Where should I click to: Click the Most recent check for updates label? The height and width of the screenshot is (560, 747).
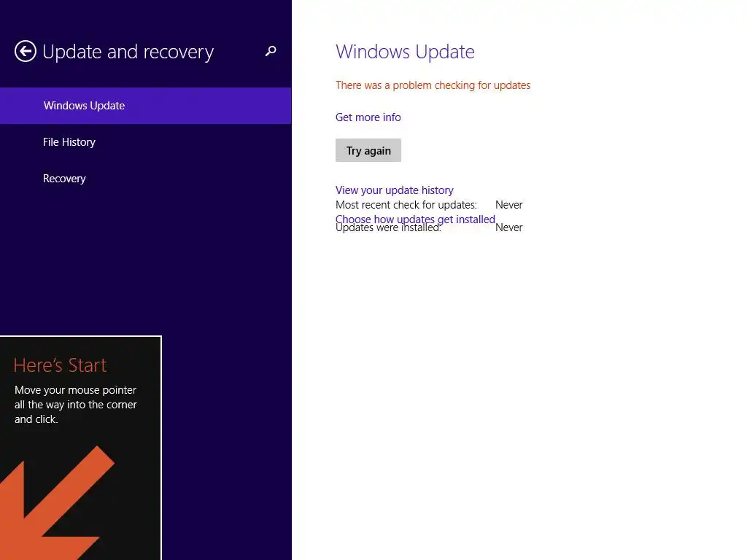(x=406, y=205)
